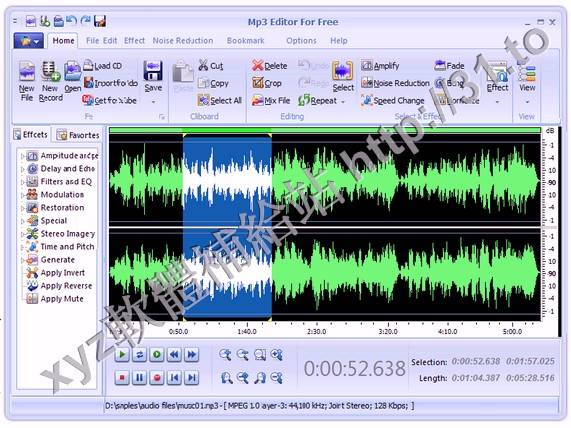This screenshot has height=428, width=571.
Task: Open the Help tab
Action: (x=339, y=40)
